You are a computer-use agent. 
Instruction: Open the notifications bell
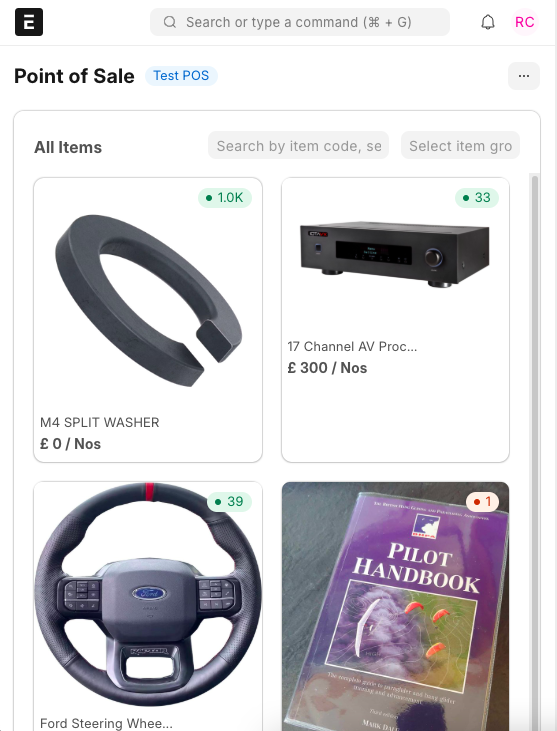488,22
